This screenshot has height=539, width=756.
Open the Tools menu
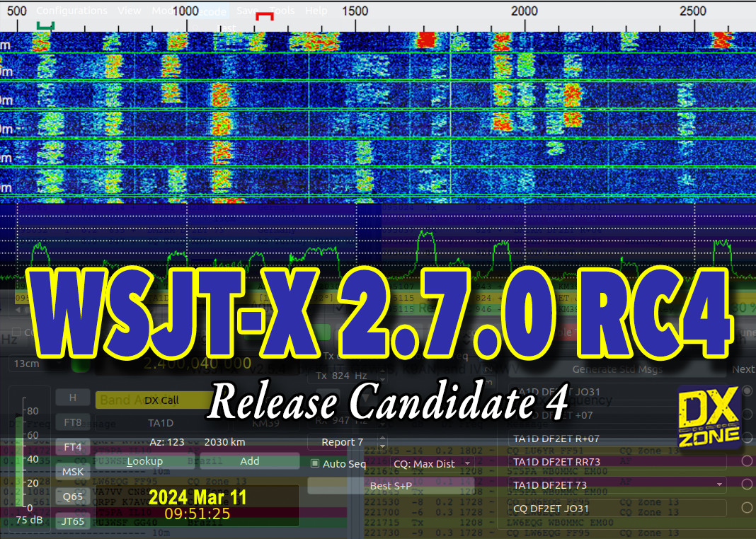(x=282, y=10)
